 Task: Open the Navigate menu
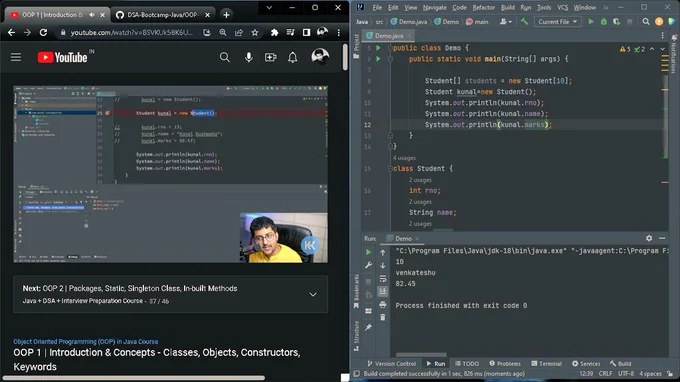[x=435, y=7]
